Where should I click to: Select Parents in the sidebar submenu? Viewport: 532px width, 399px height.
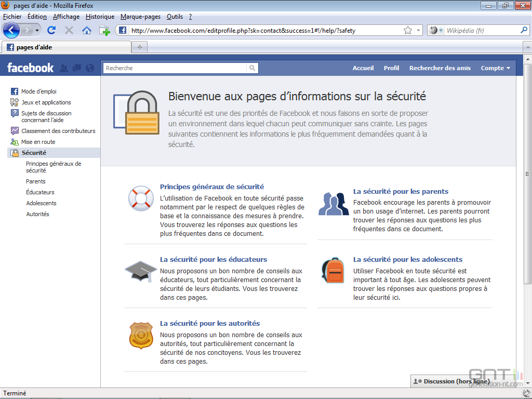coord(36,181)
